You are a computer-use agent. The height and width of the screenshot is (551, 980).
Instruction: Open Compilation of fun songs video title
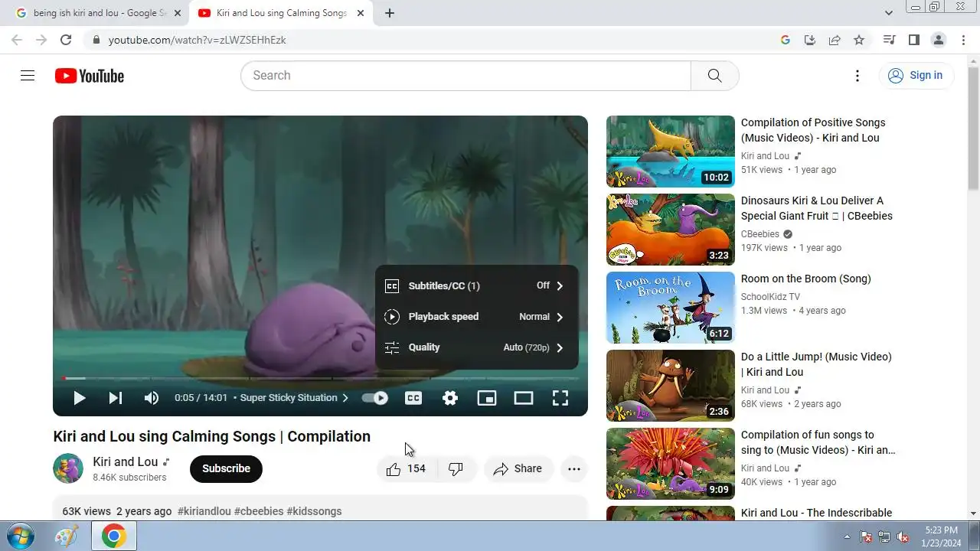click(x=818, y=442)
